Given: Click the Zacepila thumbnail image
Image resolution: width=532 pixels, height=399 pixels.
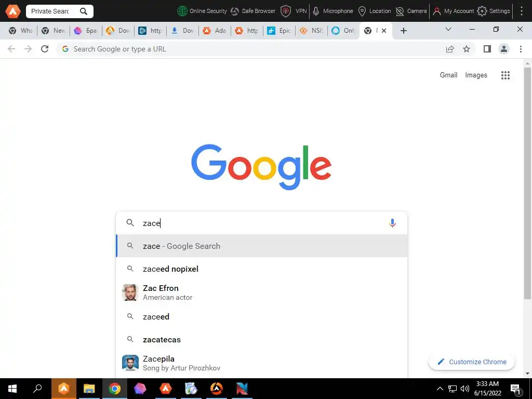Looking at the screenshot, I should click(x=130, y=363).
